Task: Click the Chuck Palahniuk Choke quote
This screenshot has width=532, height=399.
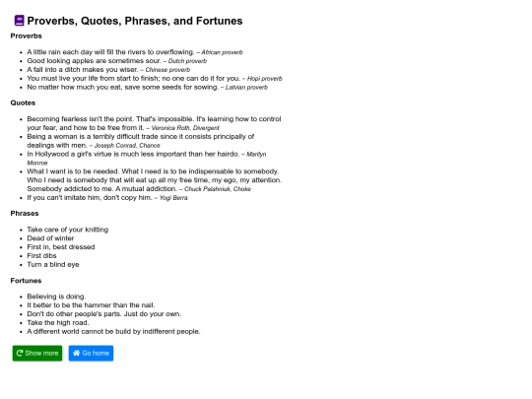Action: [155, 180]
